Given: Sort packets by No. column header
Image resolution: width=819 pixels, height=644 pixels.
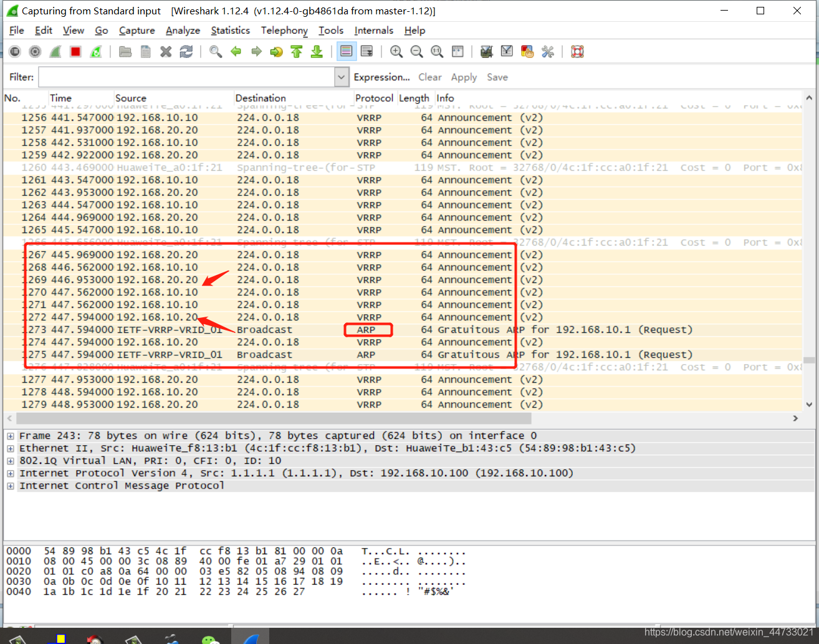Looking at the screenshot, I should [26, 98].
